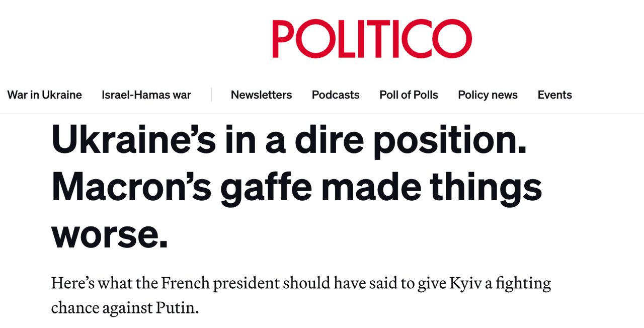Navigate to Podcasts

(x=336, y=95)
